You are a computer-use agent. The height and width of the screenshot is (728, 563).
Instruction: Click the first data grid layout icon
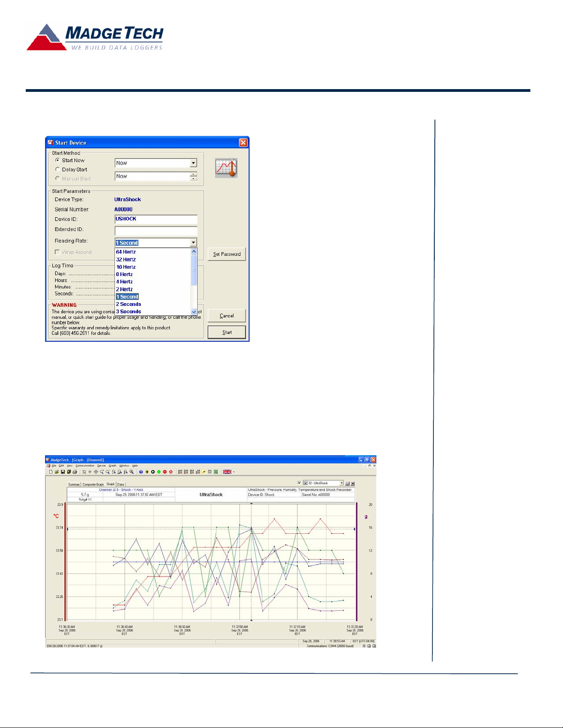(180, 472)
